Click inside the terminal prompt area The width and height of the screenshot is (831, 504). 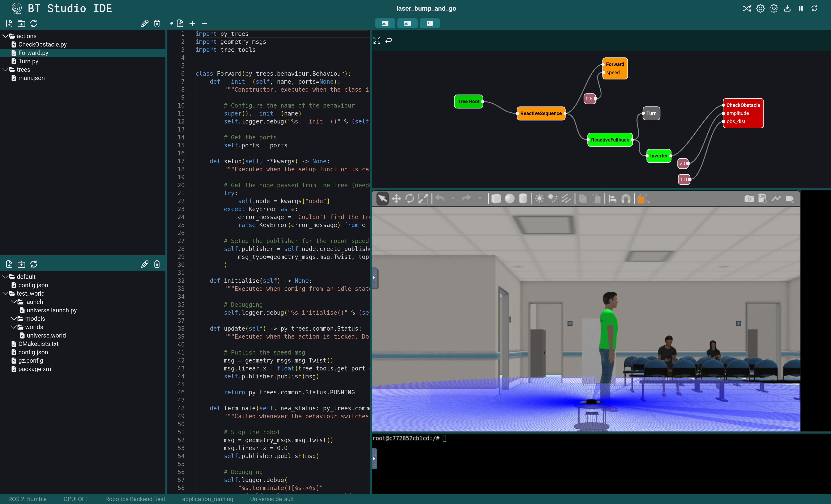[601, 464]
